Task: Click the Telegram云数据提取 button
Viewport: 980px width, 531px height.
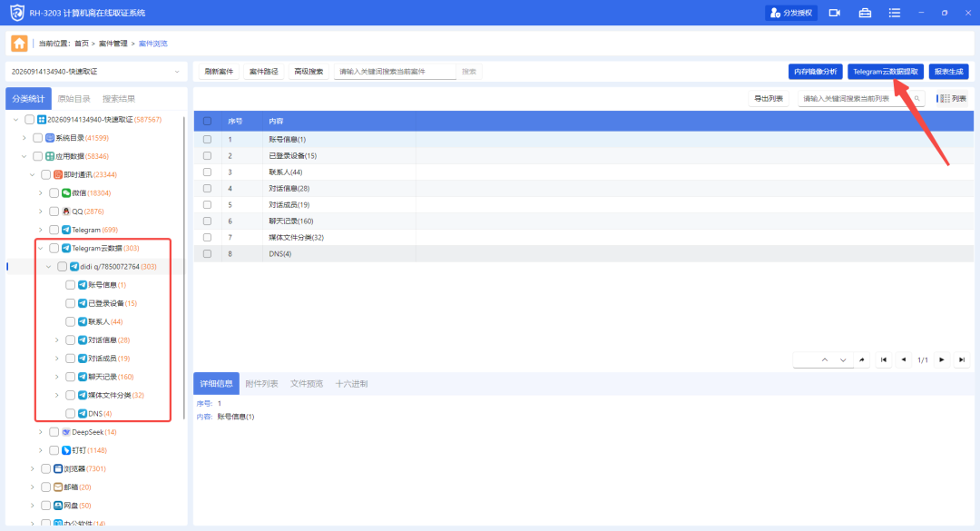Action: click(x=886, y=72)
